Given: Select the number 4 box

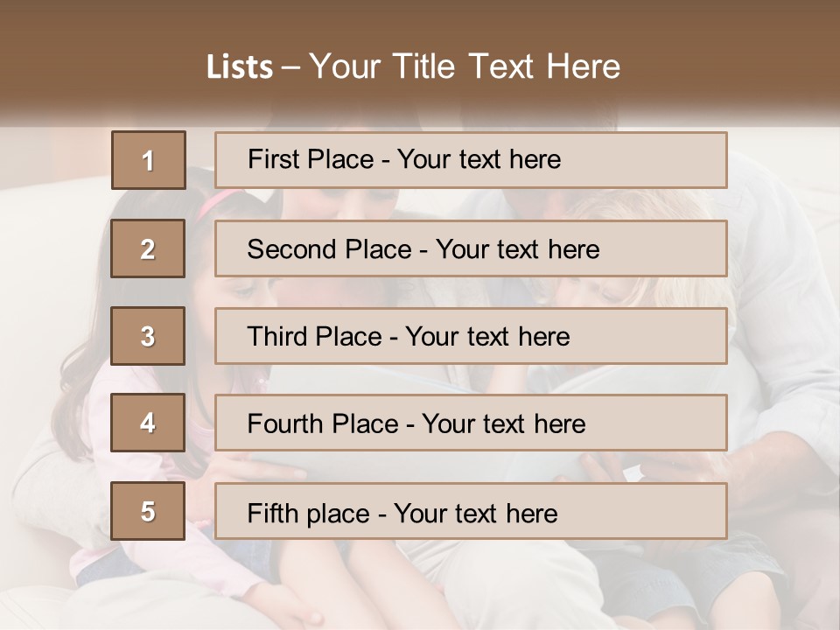Looking at the screenshot, I should click(148, 423).
